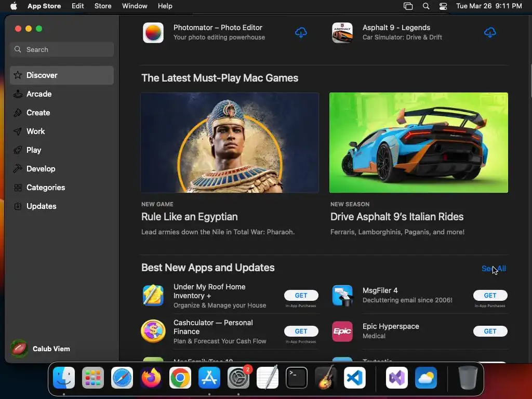Navigate to the Develop section

tap(62, 169)
